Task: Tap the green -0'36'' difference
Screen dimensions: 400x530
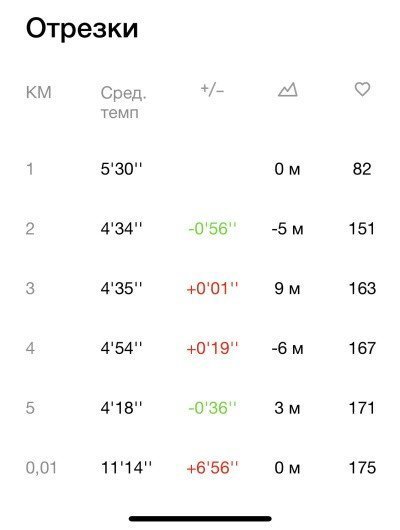Action: 212,408
